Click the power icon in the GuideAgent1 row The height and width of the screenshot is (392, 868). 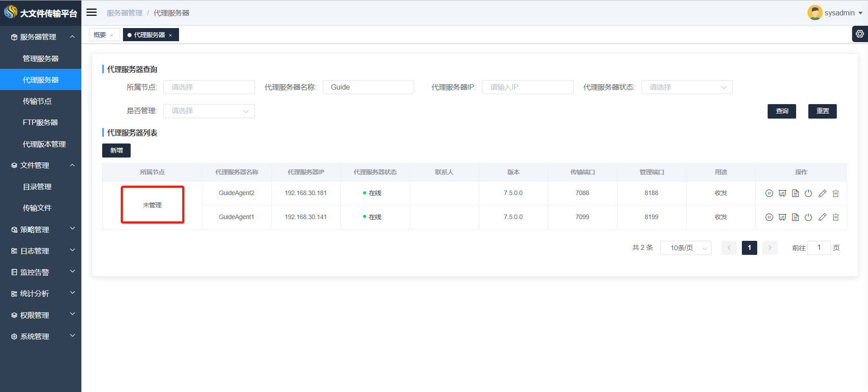[x=808, y=217]
